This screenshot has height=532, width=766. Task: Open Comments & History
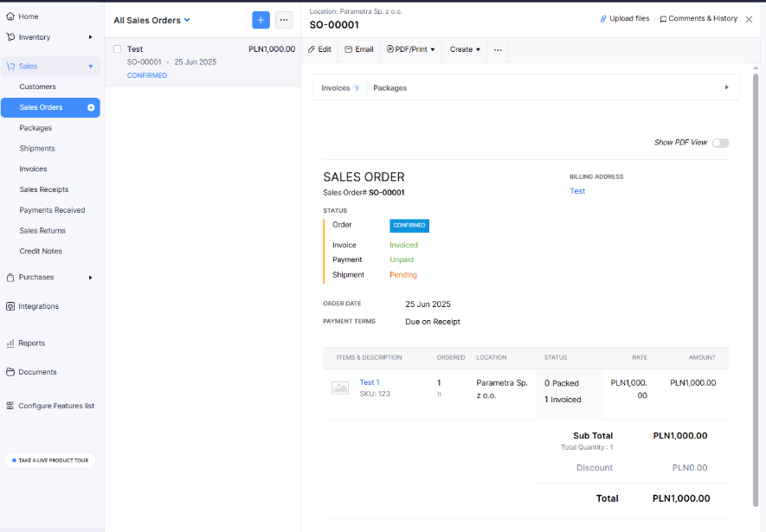698,18
